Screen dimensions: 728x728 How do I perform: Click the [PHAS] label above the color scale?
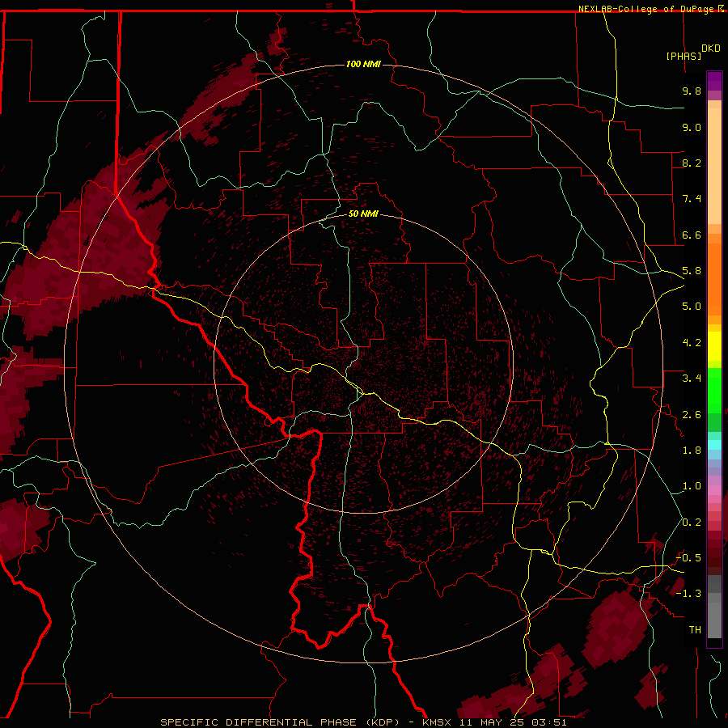[x=684, y=56]
